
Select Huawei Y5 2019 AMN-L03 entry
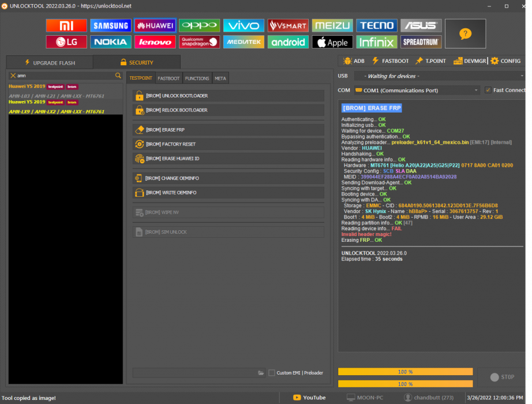(x=65, y=91)
